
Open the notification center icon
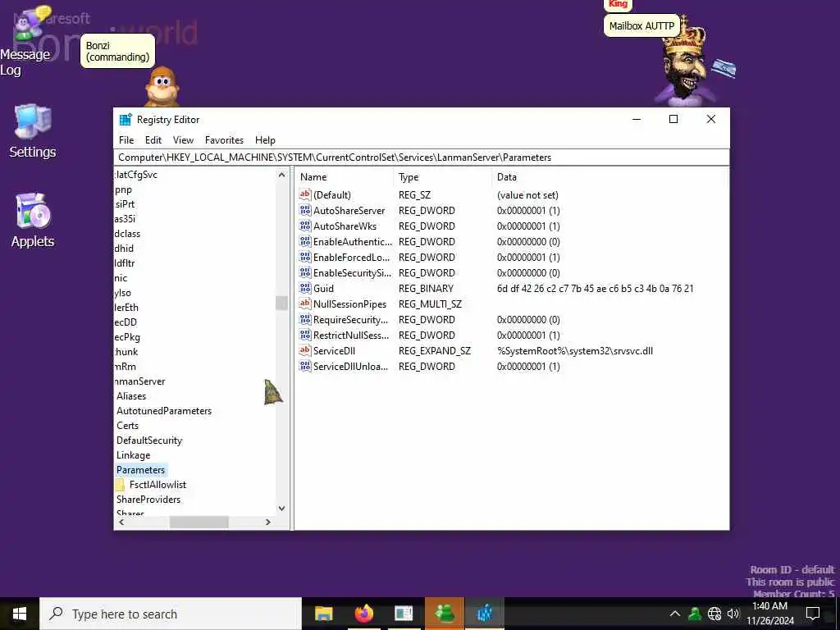813,614
